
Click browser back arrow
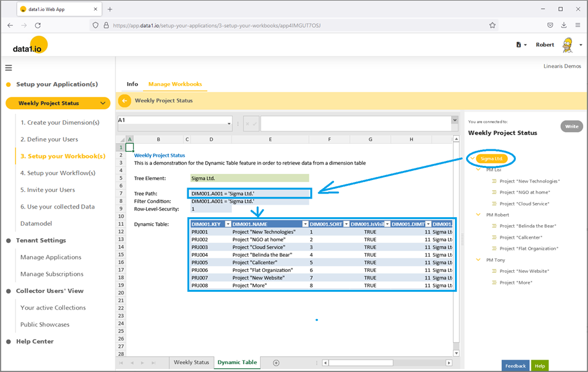point(10,25)
